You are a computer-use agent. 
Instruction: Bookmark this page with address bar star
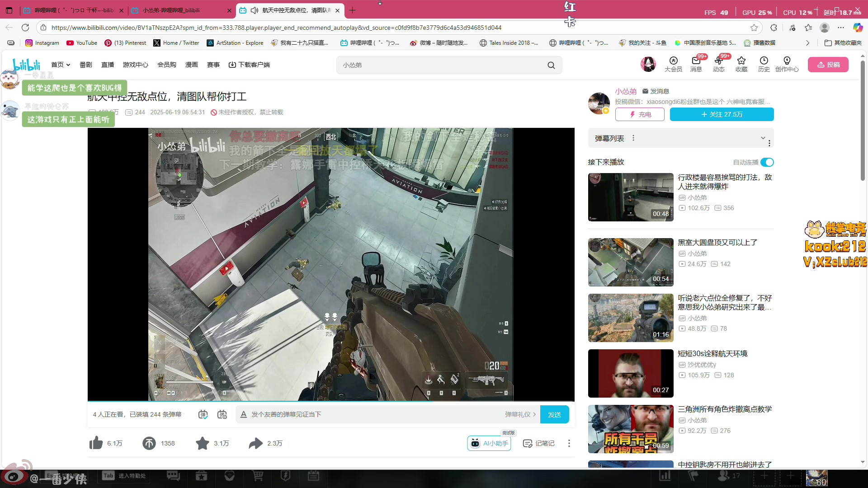(754, 28)
